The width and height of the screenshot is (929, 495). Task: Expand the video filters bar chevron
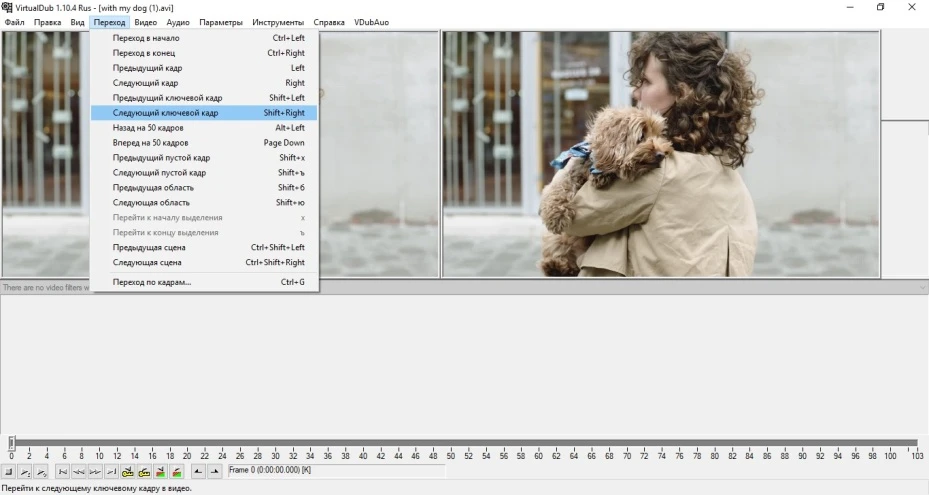coord(922,288)
